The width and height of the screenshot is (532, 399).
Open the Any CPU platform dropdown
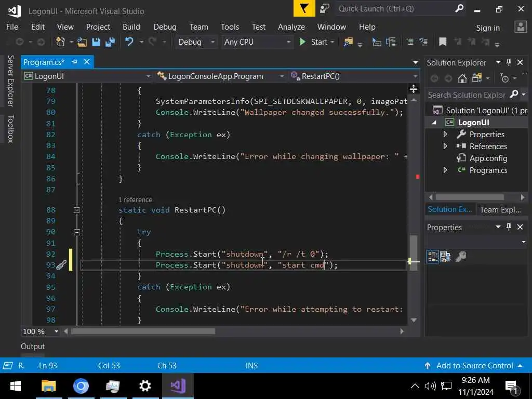pos(257,42)
